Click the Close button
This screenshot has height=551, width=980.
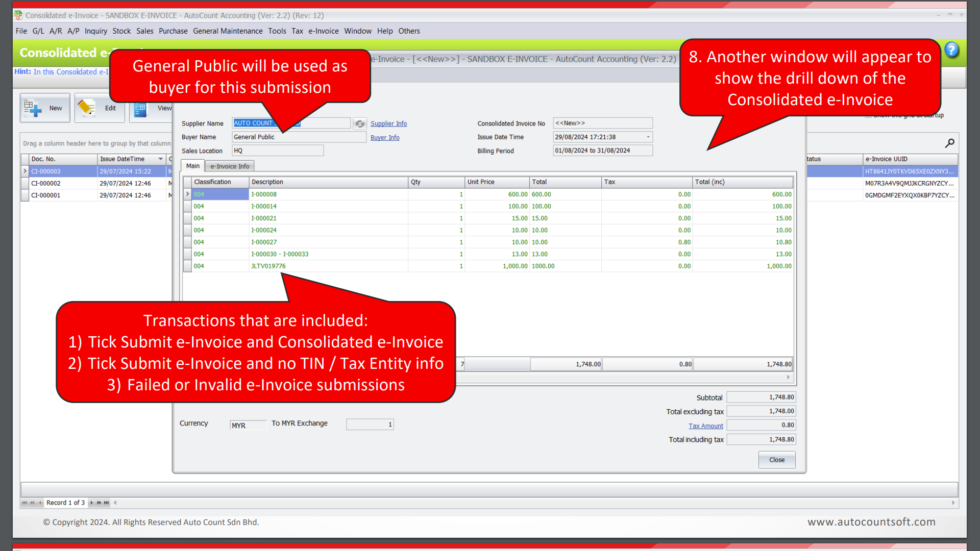coord(776,460)
